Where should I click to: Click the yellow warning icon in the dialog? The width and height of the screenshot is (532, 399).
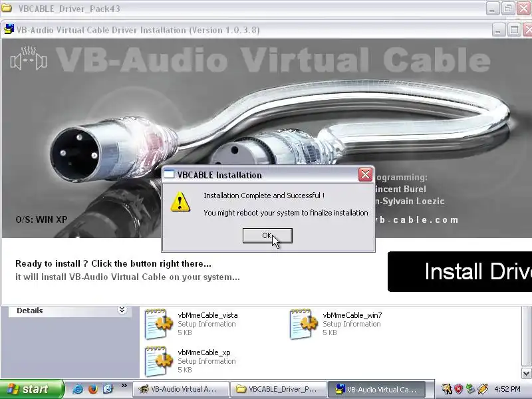pyautogui.click(x=180, y=201)
